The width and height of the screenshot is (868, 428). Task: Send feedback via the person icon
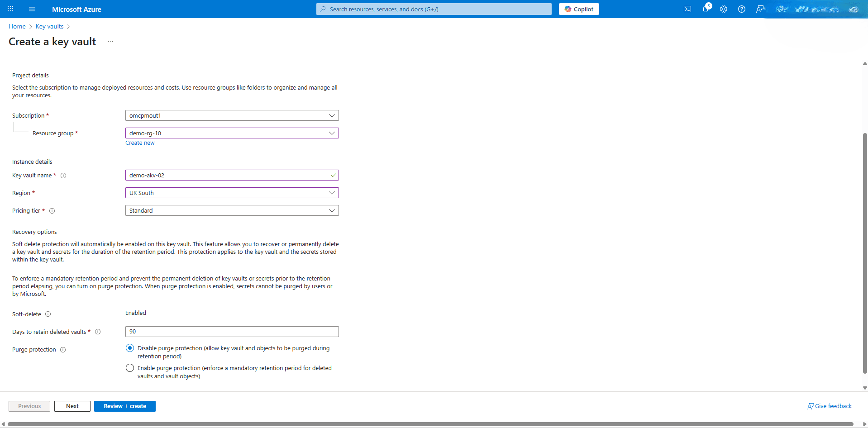(x=760, y=9)
